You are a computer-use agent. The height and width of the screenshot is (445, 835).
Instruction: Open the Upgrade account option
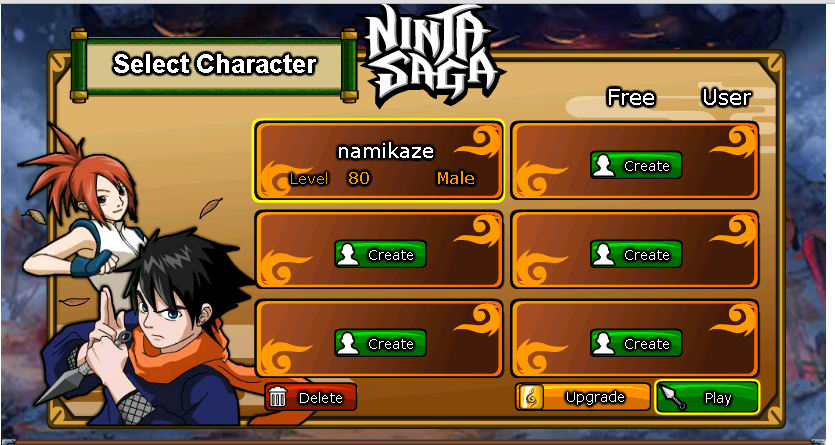click(x=583, y=397)
